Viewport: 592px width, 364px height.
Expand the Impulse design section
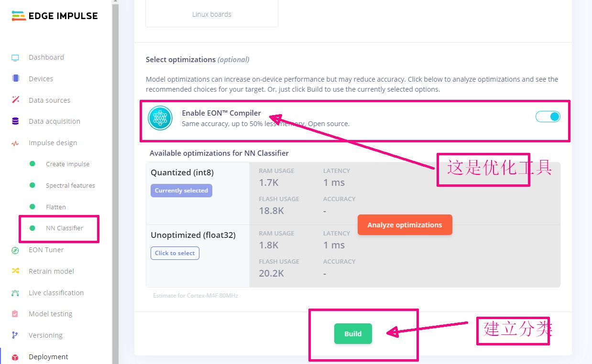(x=53, y=143)
